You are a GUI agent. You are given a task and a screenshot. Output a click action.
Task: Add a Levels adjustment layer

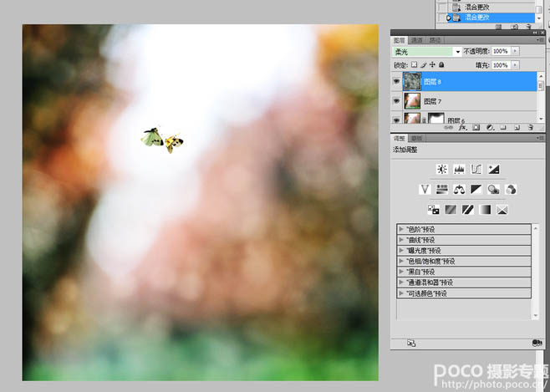[459, 170]
